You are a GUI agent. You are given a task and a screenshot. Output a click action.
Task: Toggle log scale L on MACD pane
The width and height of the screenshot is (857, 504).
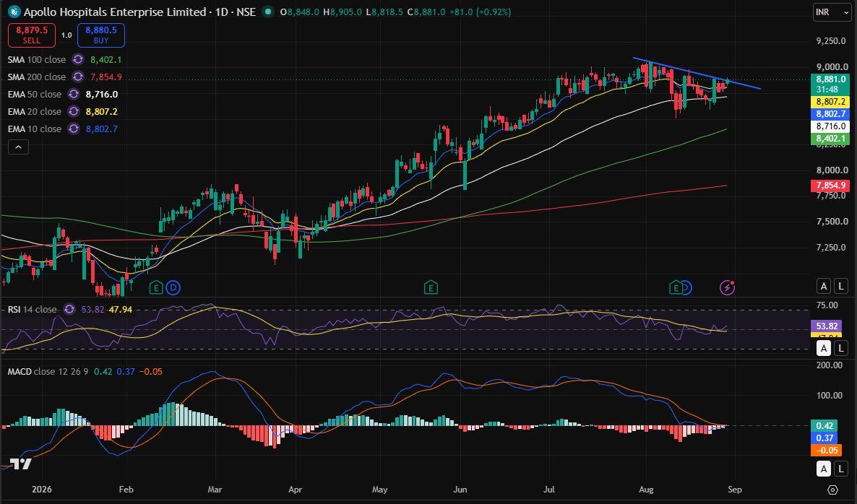[x=840, y=469]
